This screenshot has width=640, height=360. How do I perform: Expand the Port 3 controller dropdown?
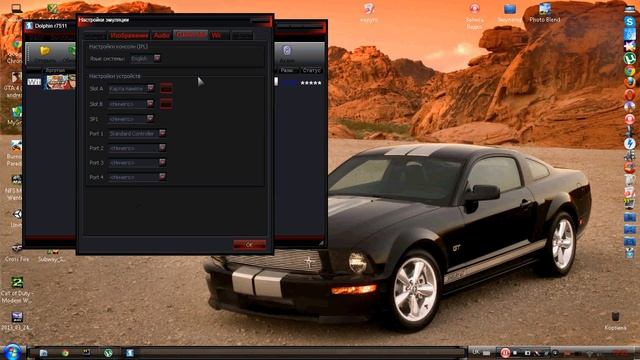coord(137,162)
